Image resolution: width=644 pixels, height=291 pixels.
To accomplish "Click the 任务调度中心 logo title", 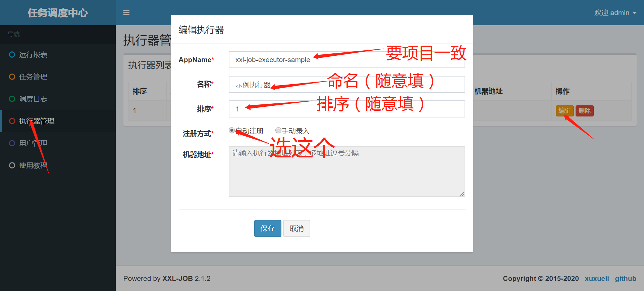I will tap(58, 13).
